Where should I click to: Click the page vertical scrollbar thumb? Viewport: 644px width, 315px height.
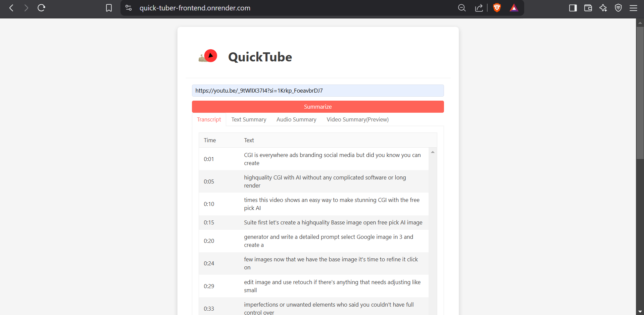pyautogui.click(x=640, y=93)
